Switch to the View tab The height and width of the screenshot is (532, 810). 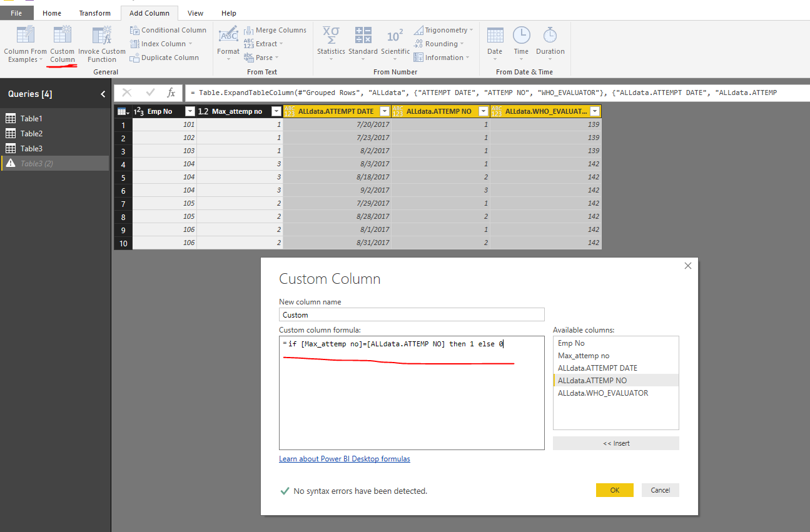pyautogui.click(x=196, y=13)
